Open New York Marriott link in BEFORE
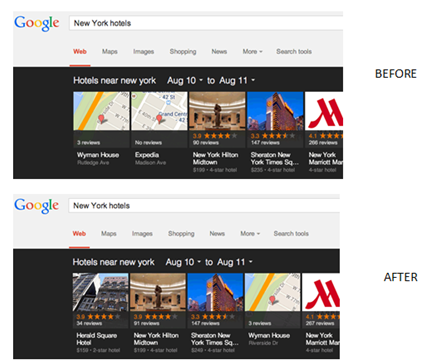Screen dimensions: 436x363 (x=325, y=158)
